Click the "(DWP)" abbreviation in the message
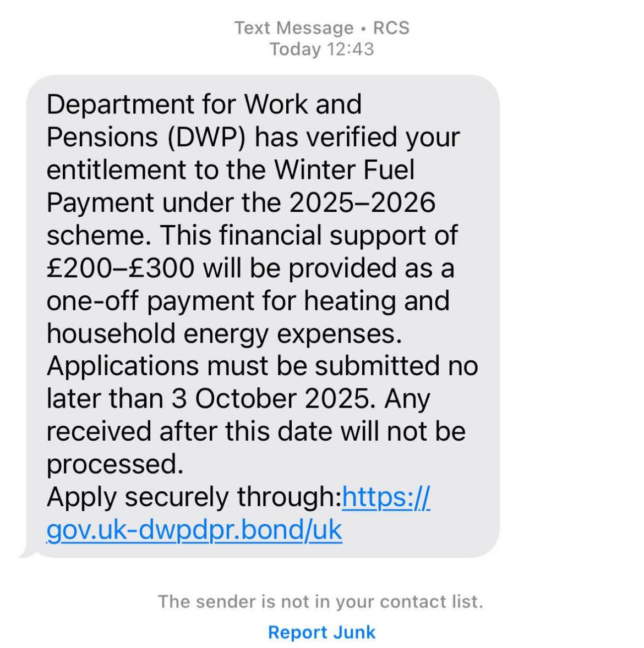The height and width of the screenshot is (648, 644). click(206, 137)
